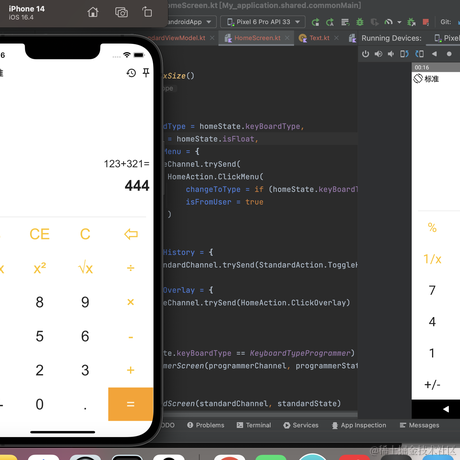Pin the calculator window on top
This screenshot has height=460, width=460.
146,72
